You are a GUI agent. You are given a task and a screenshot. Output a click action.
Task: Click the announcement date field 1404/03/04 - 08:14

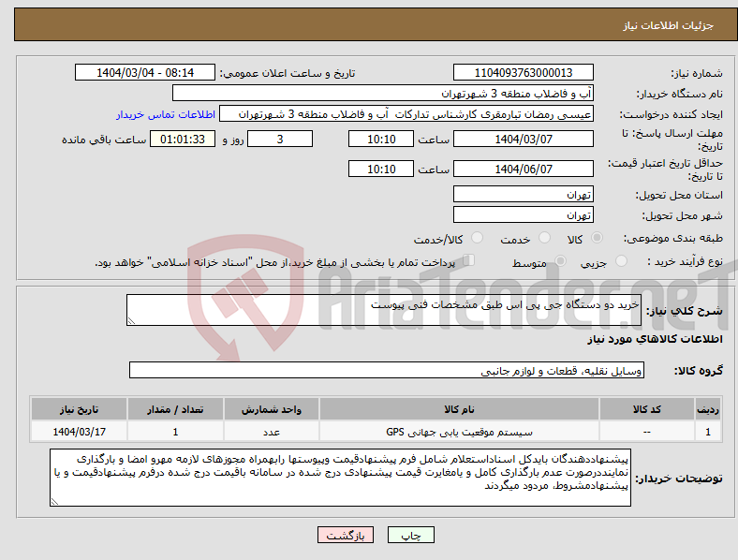(x=145, y=72)
